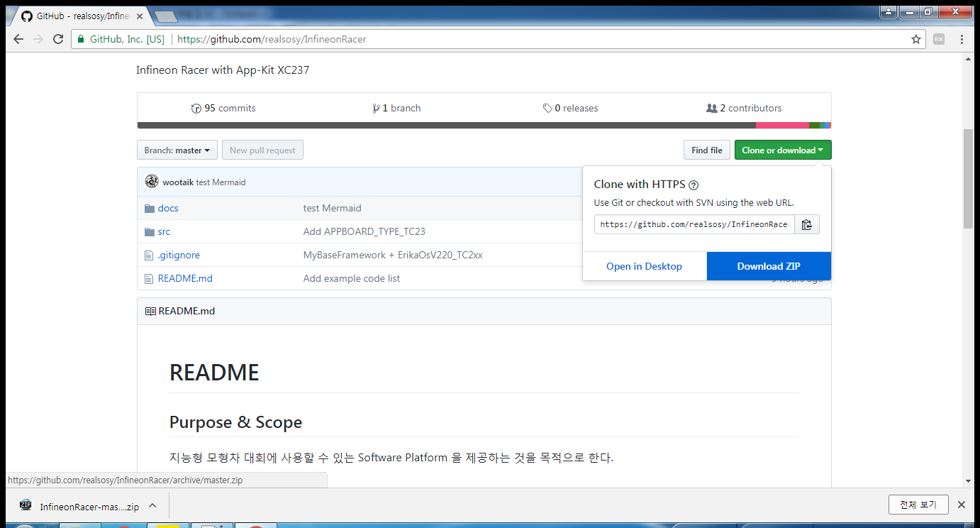Bookmark this page with star icon
This screenshot has width=980, height=528.
[x=916, y=39]
